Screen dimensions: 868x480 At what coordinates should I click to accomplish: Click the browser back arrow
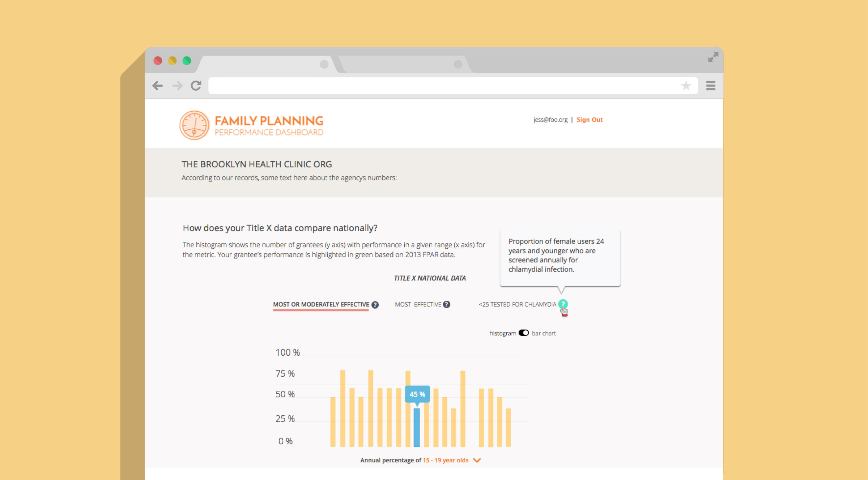(158, 86)
